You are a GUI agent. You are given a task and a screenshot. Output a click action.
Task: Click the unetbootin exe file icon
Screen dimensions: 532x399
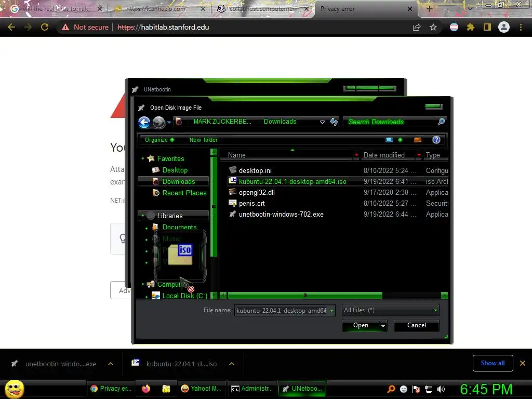click(x=232, y=214)
